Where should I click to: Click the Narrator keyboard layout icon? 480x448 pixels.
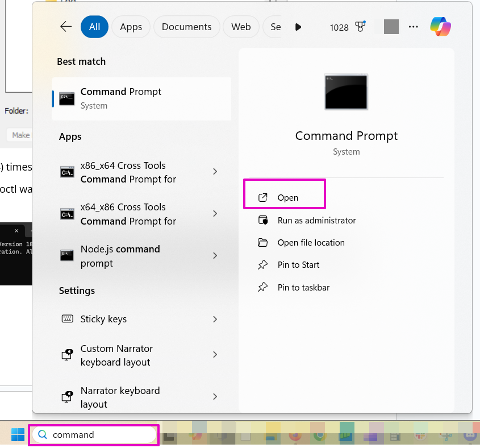68,396
